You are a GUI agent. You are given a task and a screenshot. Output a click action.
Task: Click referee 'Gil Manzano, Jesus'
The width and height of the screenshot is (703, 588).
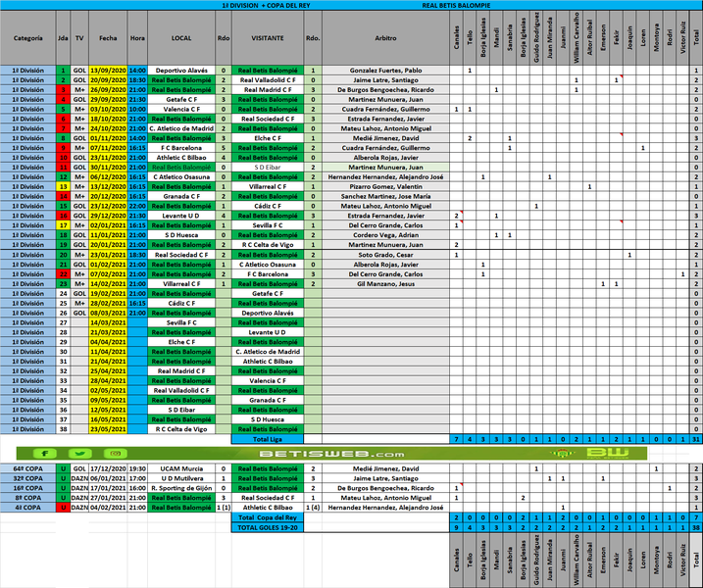[385, 283]
